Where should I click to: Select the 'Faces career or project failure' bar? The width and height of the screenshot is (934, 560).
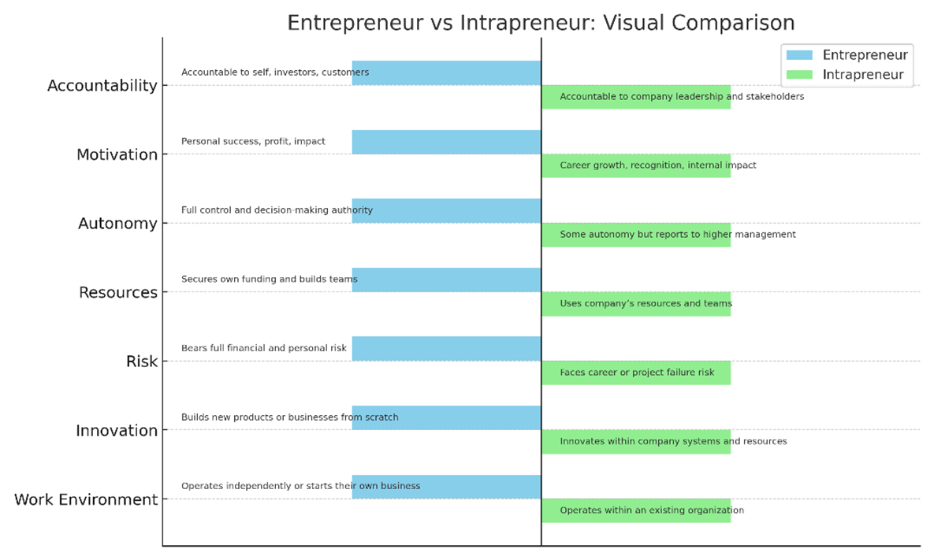tap(636, 373)
